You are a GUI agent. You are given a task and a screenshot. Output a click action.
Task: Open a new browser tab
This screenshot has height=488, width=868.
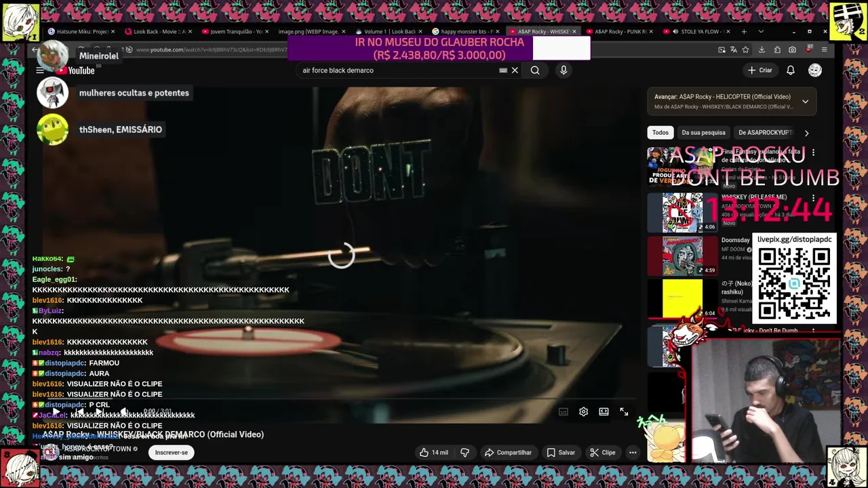pos(744,31)
